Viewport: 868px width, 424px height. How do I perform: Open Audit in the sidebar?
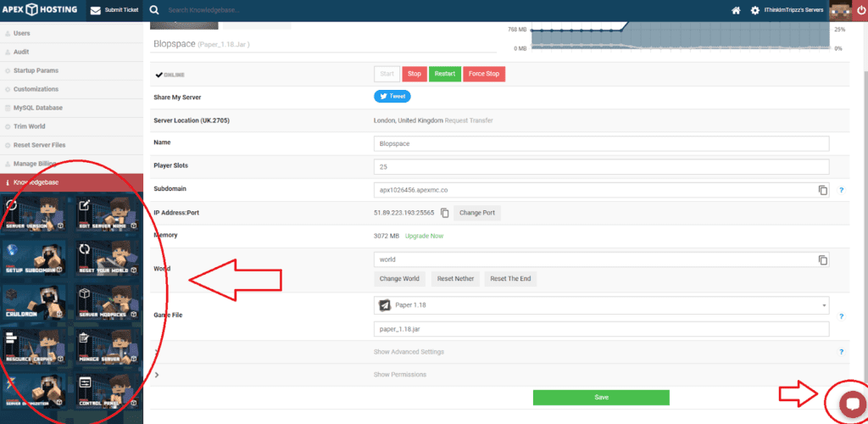click(x=71, y=52)
